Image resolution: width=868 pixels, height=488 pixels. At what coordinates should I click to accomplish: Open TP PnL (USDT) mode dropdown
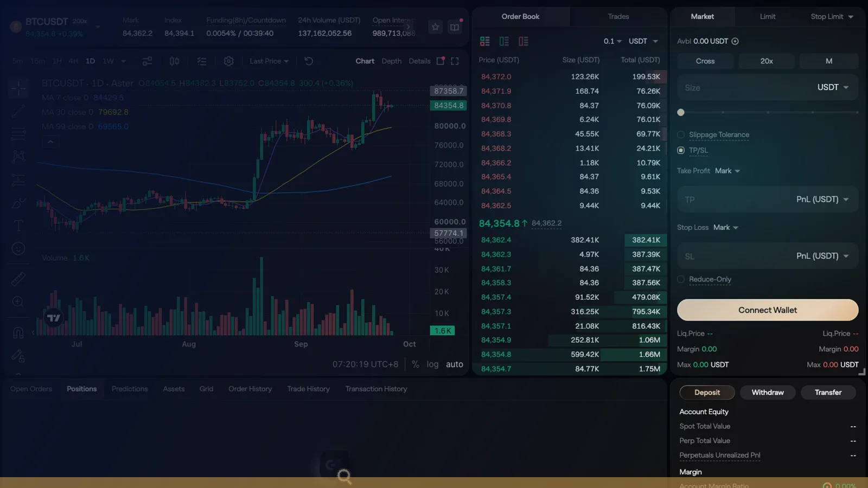822,200
